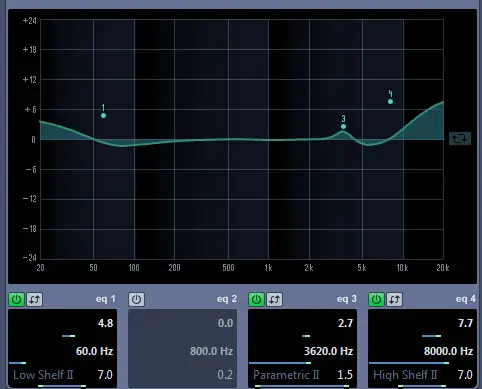Click the eq 1 gain value 4.8
This screenshot has width=482, height=389.
[105, 323]
